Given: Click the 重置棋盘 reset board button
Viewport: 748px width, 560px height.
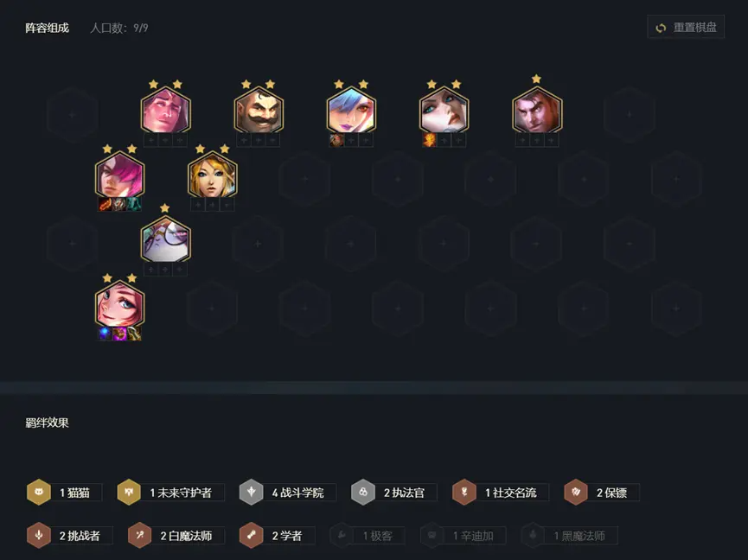Looking at the screenshot, I should click(x=686, y=28).
